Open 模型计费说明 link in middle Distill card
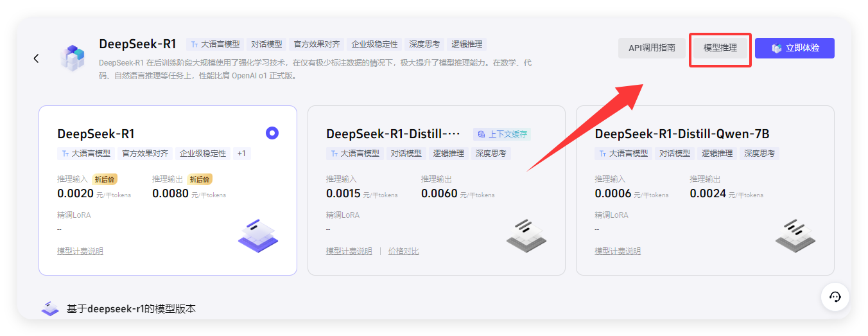The height and width of the screenshot is (336, 868). (x=349, y=251)
